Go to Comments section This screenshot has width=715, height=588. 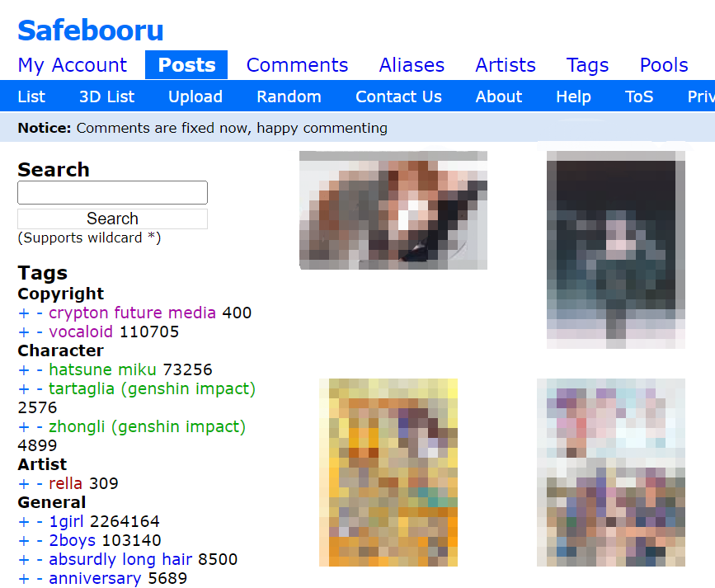pyautogui.click(x=298, y=65)
